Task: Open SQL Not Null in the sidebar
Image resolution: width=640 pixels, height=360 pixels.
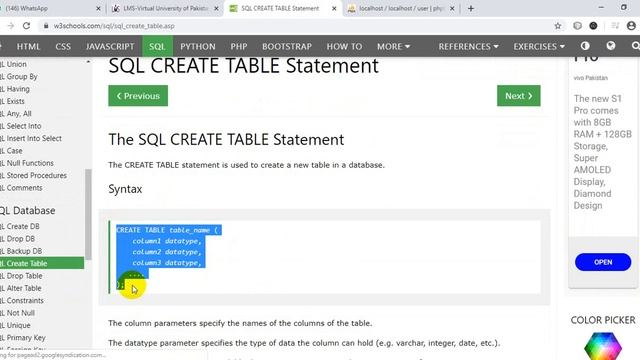Action: click(41, 313)
